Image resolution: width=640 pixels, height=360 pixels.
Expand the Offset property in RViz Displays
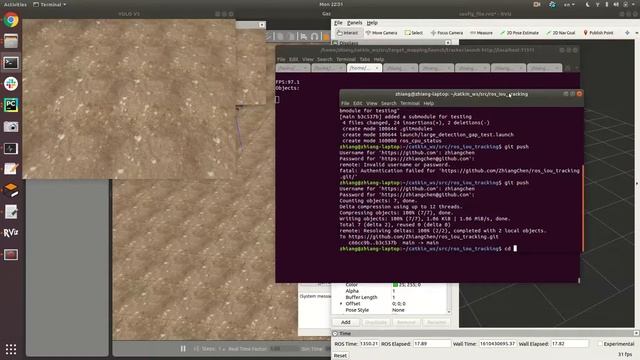click(x=341, y=304)
